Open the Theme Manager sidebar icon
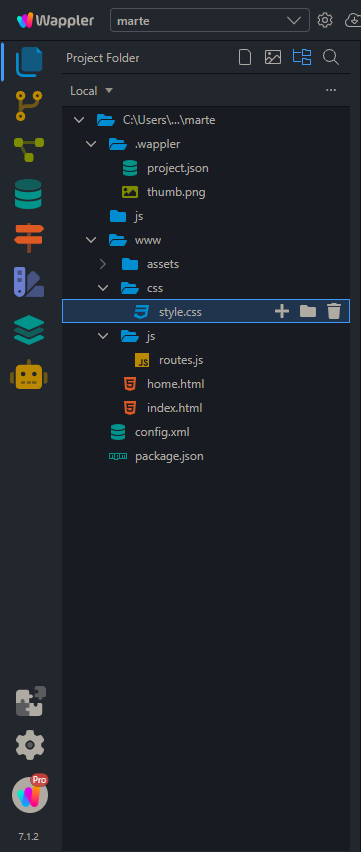 point(29,282)
